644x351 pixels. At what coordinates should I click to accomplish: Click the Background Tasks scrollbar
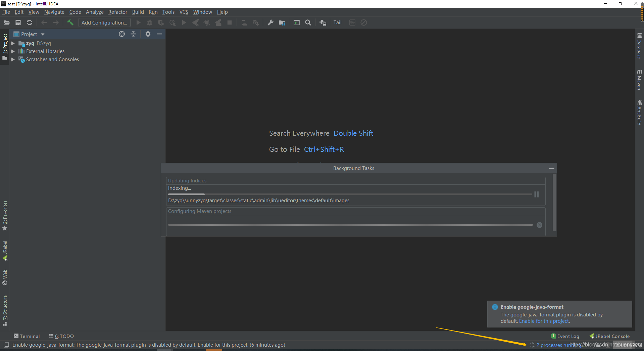[x=554, y=202]
